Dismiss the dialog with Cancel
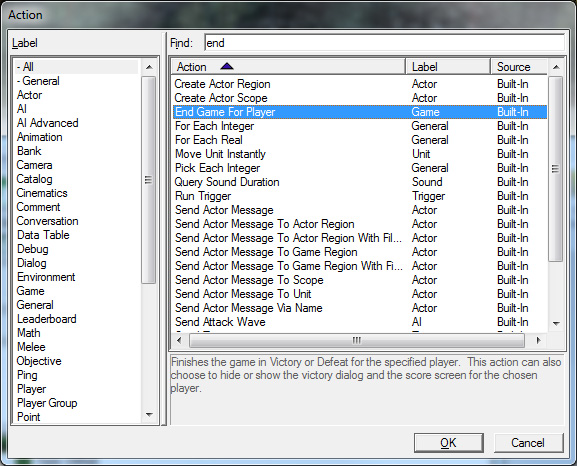Viewport: 577px width, 466px height. click(x=528, y=442)
